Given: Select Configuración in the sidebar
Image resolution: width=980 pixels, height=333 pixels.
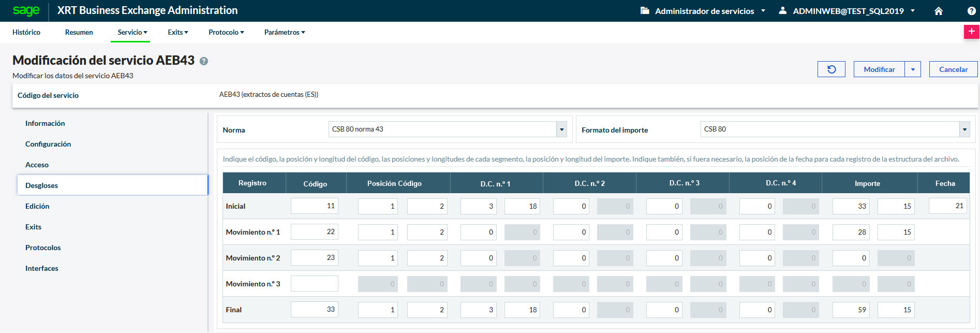Looking at the screenshot, I should [48, 144].
